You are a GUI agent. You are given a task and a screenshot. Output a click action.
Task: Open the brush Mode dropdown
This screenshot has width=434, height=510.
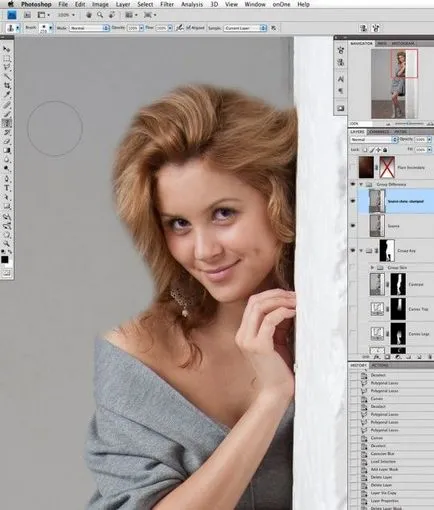pos(89,28)
